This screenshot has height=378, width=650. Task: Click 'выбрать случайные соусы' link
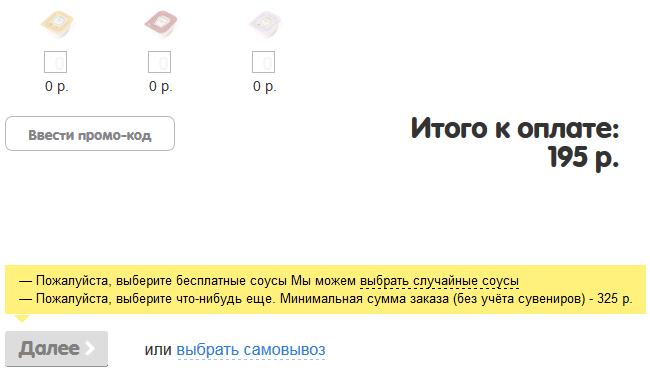coord(439,281)
